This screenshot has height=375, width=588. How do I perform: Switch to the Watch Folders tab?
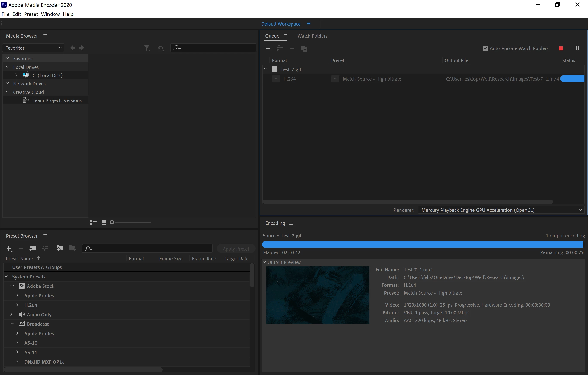(x=312, y=36)
